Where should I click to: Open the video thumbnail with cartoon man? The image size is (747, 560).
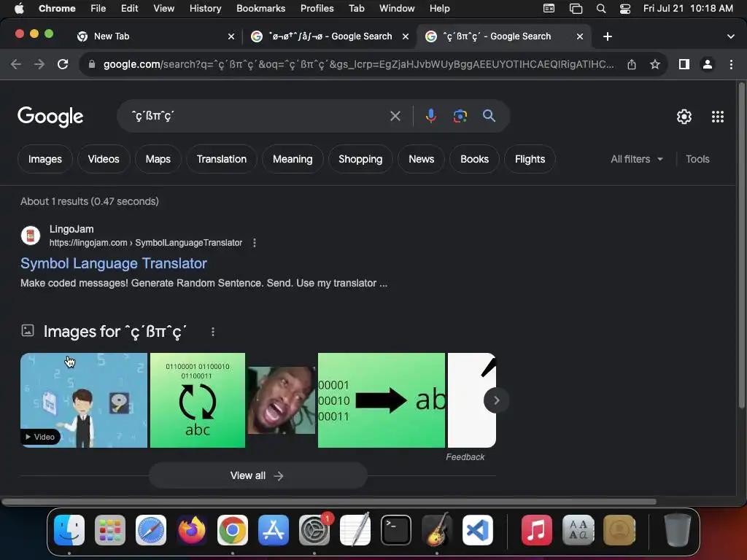[x=84, y=400]
